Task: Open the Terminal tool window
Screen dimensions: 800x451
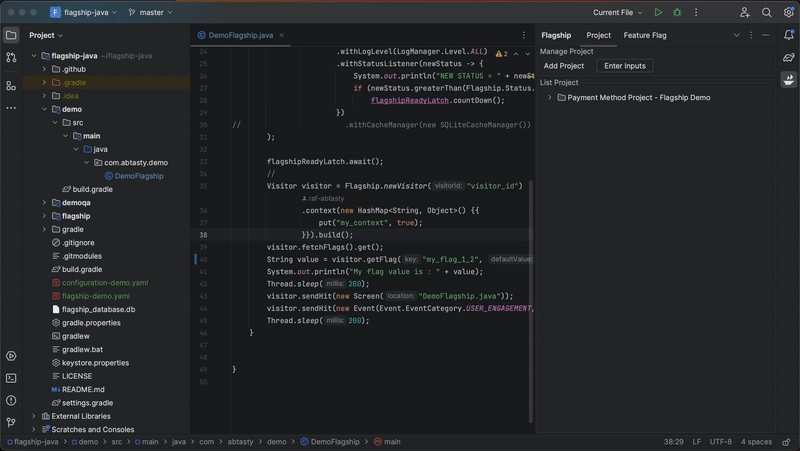Action: pyautogui.click(x=11, y=377)
